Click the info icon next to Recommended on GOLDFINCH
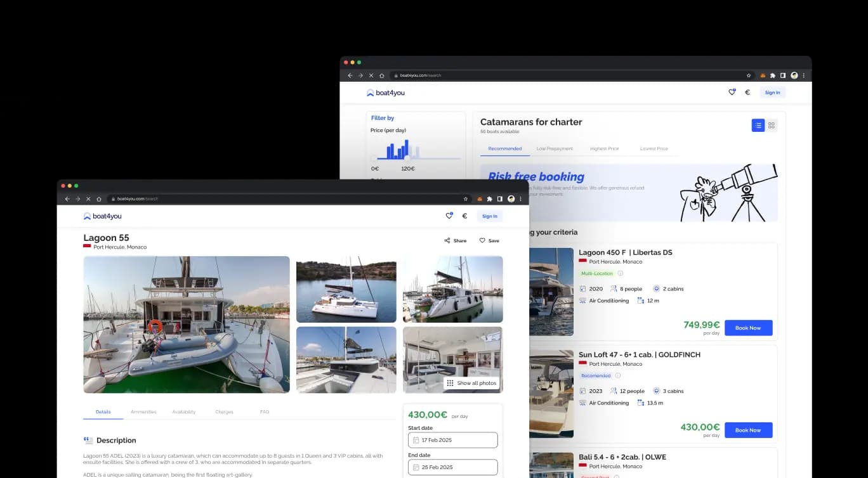 (x=619, y=375)
